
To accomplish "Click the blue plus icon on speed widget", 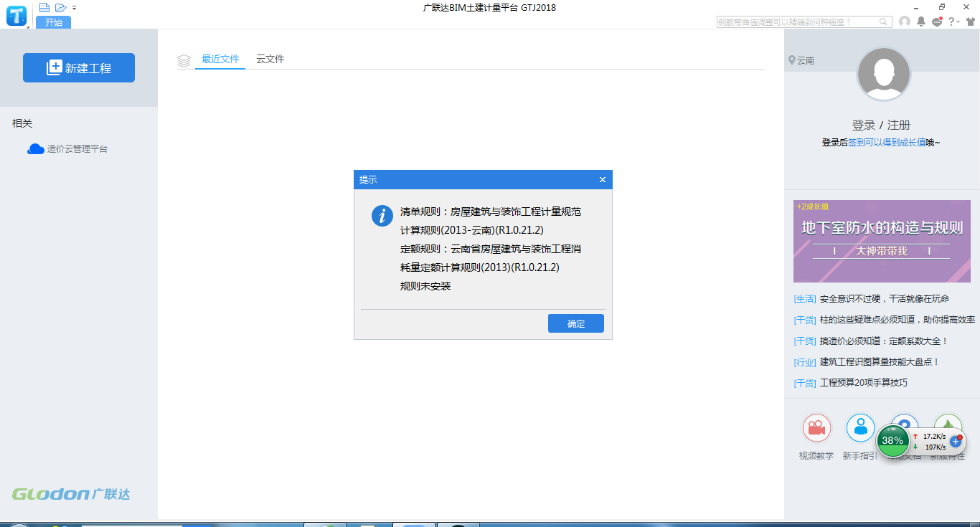I will pyautogui.click(x=955, y=441).
